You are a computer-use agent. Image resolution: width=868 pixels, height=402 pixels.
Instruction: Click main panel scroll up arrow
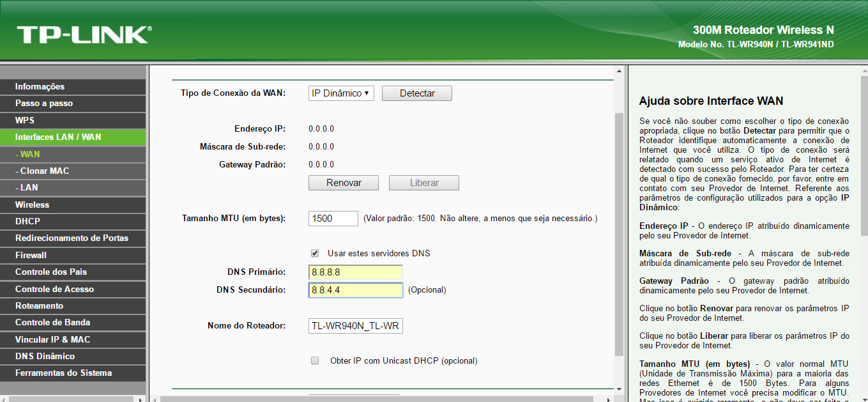[x=618, y=71]
